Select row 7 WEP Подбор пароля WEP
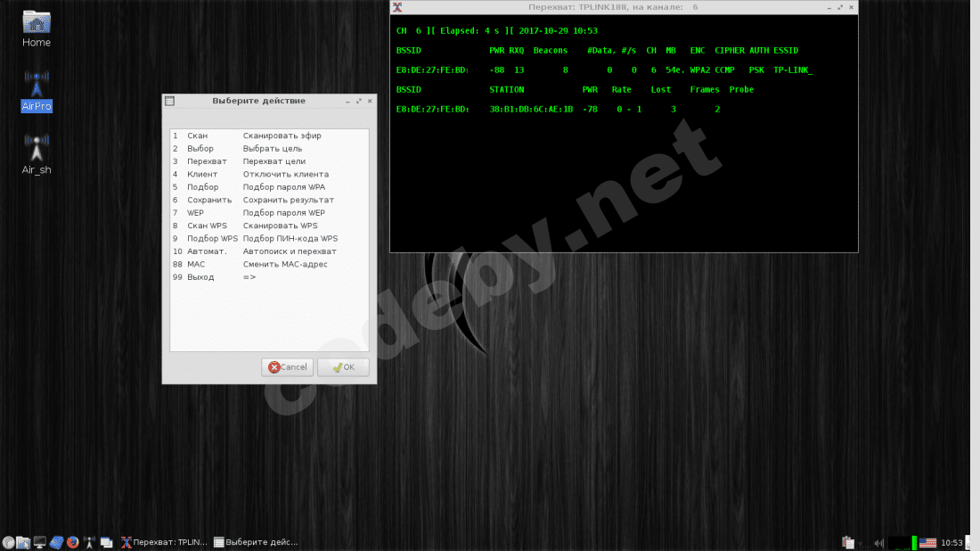 click(x=269, y=213)
